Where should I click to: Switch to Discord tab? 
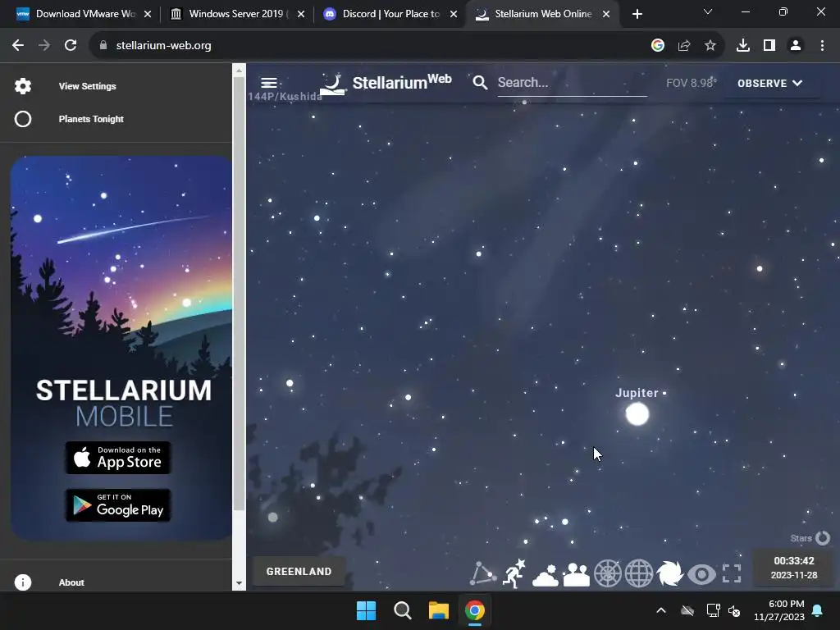391,14
